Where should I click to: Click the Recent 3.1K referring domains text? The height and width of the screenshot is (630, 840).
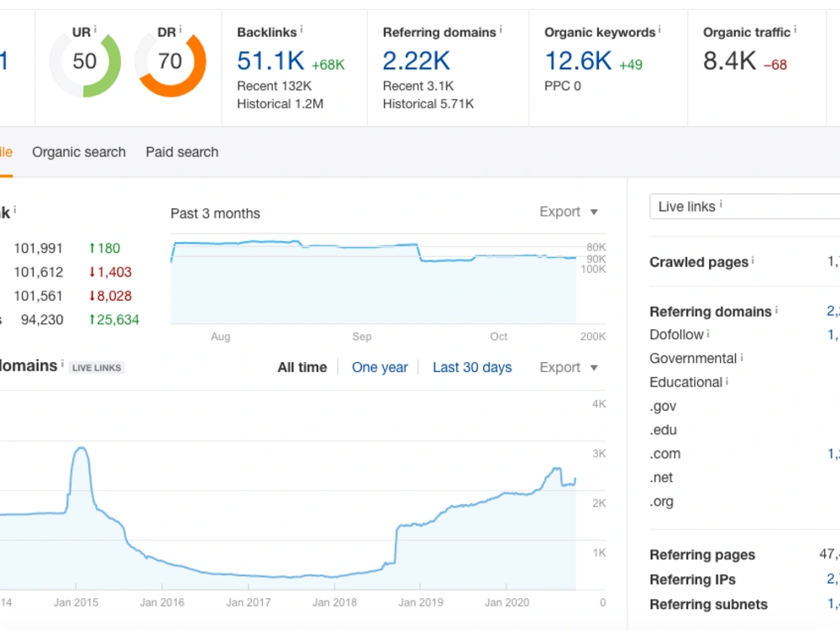(417, 86)
